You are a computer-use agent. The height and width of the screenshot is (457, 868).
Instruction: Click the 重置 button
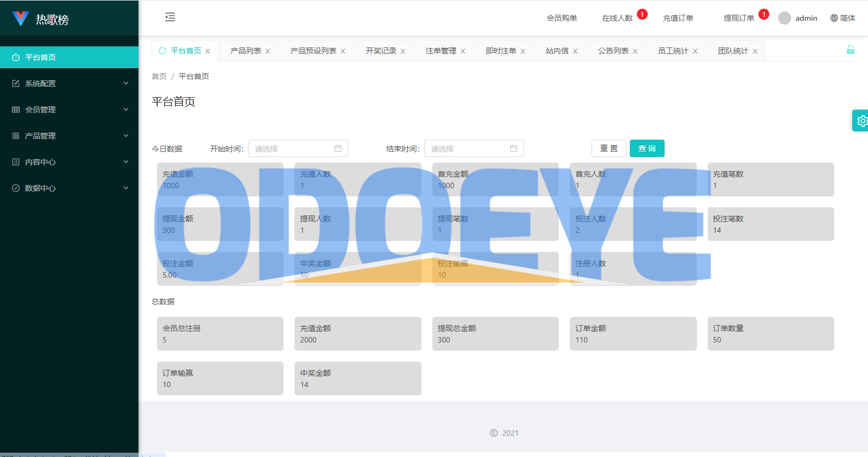609,148
